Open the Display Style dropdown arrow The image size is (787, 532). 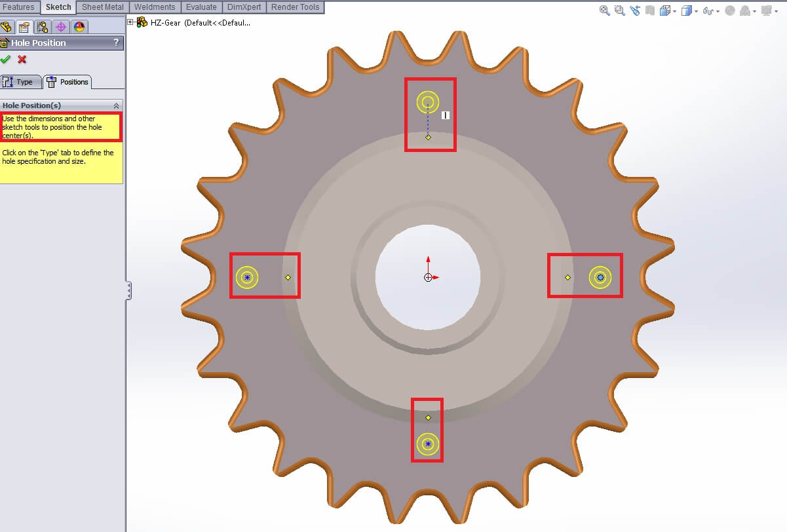pos(695,10)
